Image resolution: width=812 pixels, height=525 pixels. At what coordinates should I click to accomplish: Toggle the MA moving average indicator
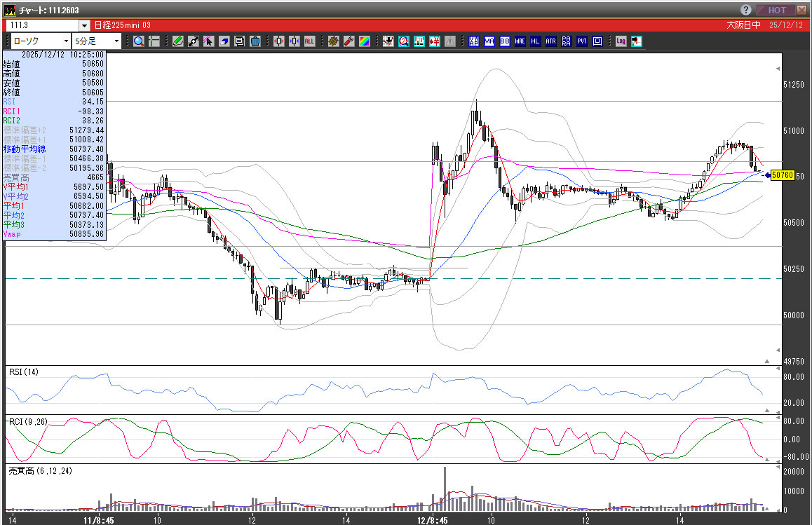pos(489,41)
